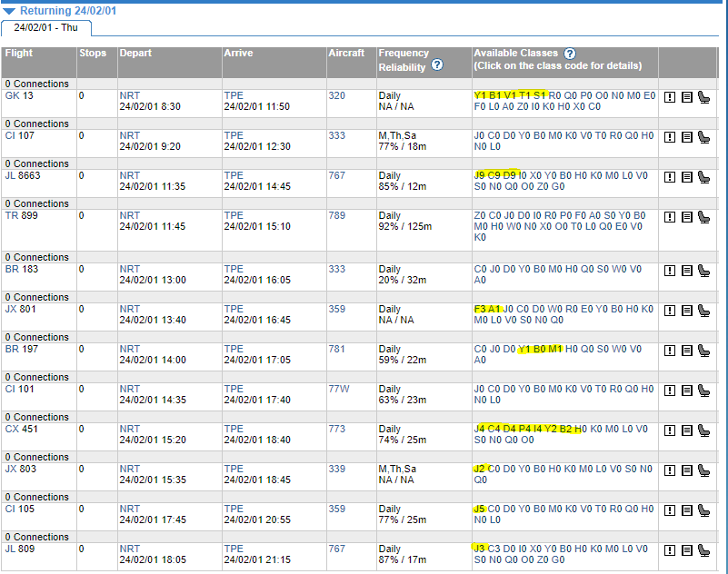Open the JX 801 flight link
Viewport: 728px width, 574px height.
coord(20,309)
